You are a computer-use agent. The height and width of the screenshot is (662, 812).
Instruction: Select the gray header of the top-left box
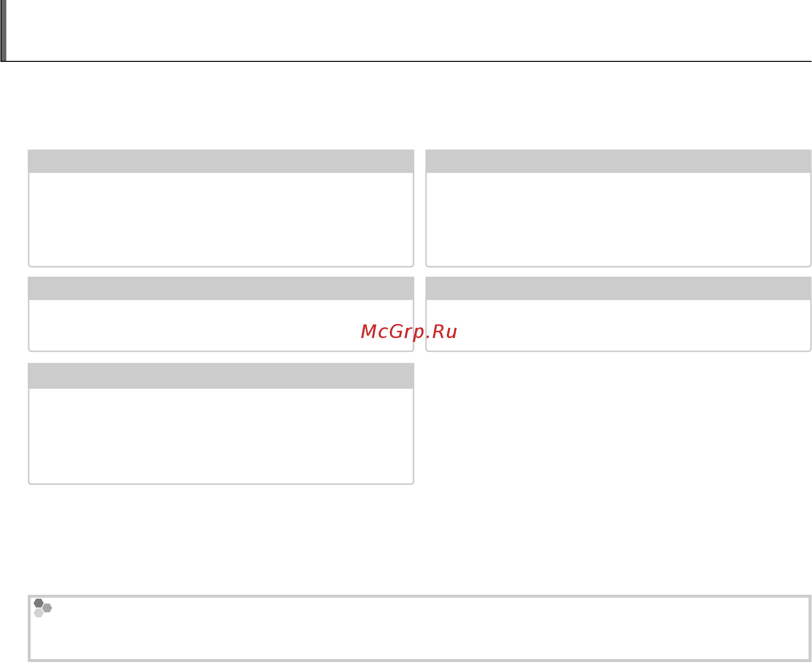pyautogui.click(x=221, y=161)
